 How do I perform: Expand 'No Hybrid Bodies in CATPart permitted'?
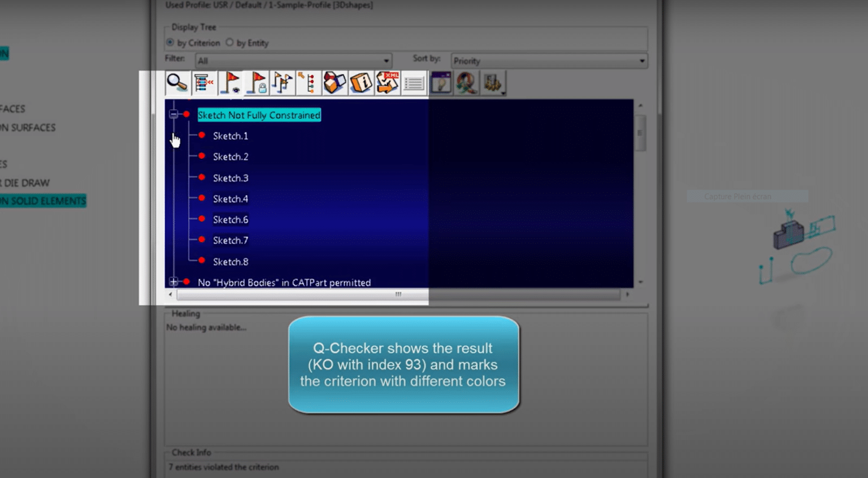click(173, 281)
